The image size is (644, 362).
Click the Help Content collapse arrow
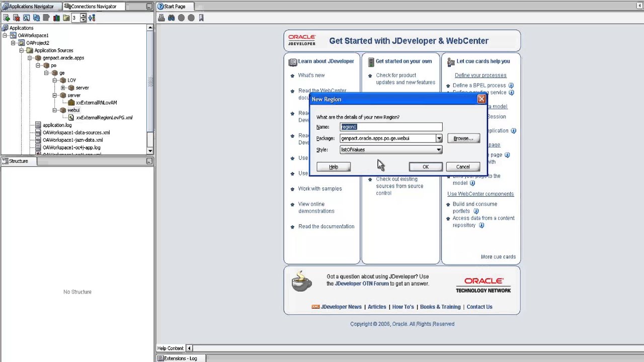(x=189, y=348)
